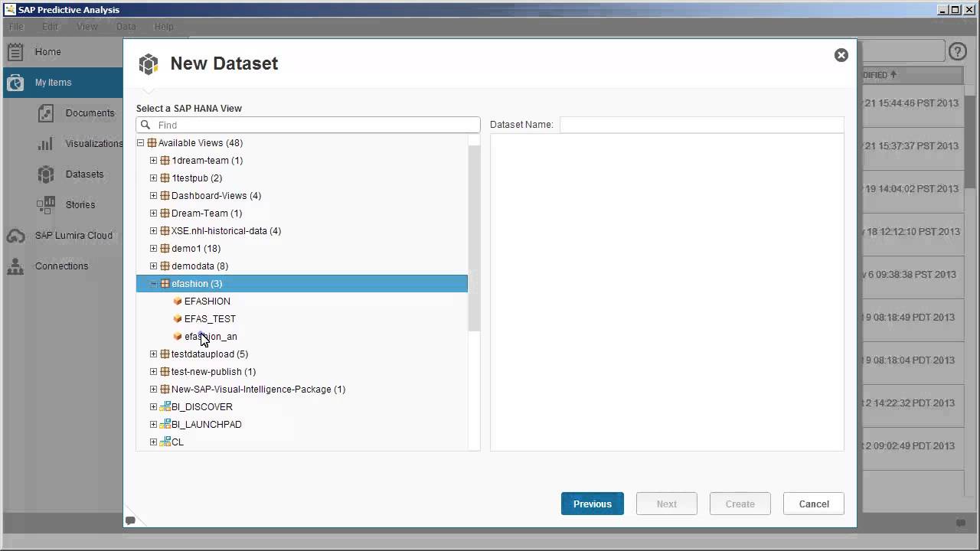
Task: Expand the testdataupload (5) package
Action: pos(154,354)
